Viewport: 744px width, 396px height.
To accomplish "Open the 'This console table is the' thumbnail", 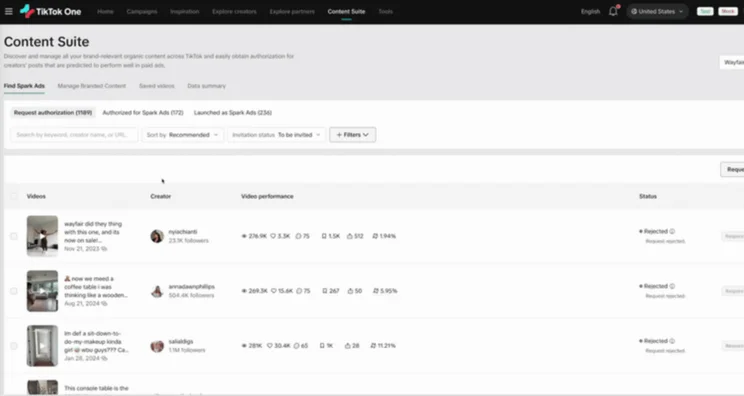I will (42, 387).
